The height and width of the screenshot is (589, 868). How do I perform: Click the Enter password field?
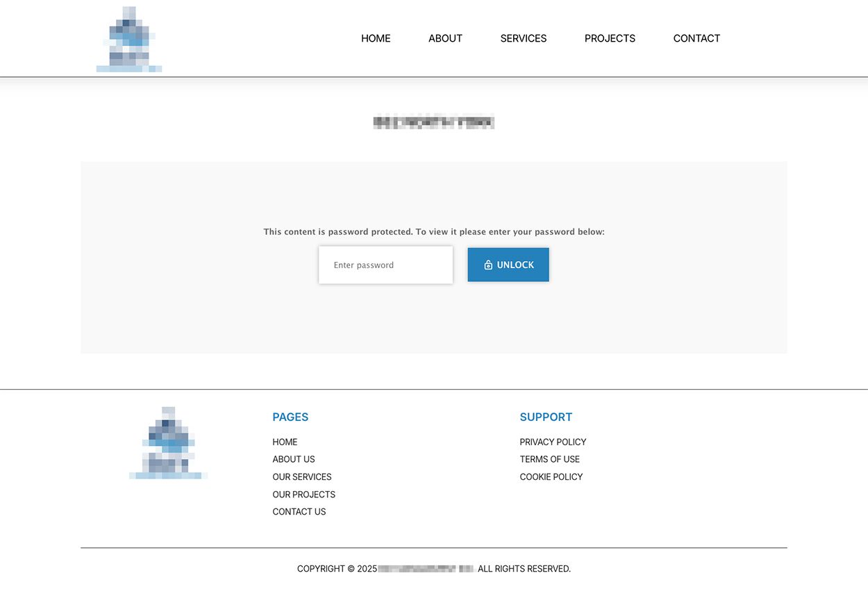tap(385, 265)
